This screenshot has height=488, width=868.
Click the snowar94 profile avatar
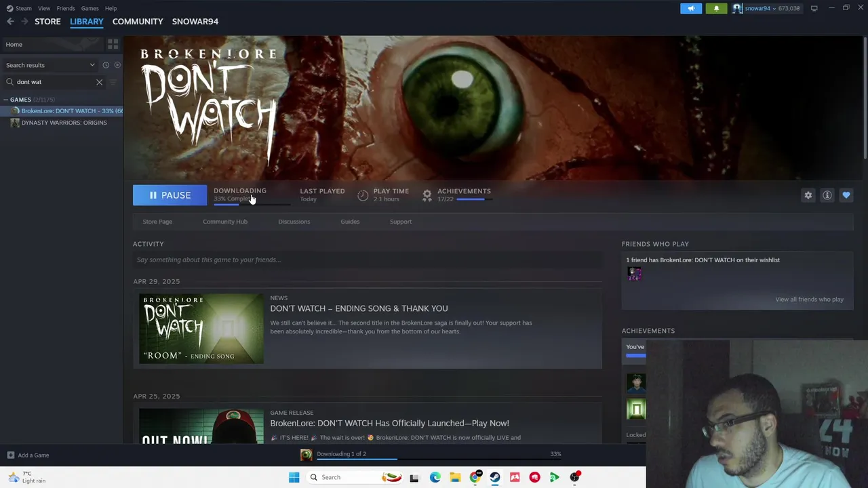click(737, 8)
